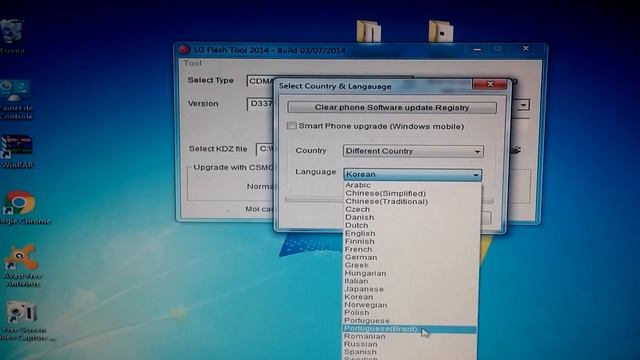The image size is (640, 360).
Task: Select Portuguese(Brazil) from the language list
Action: (x=410, y=329)
